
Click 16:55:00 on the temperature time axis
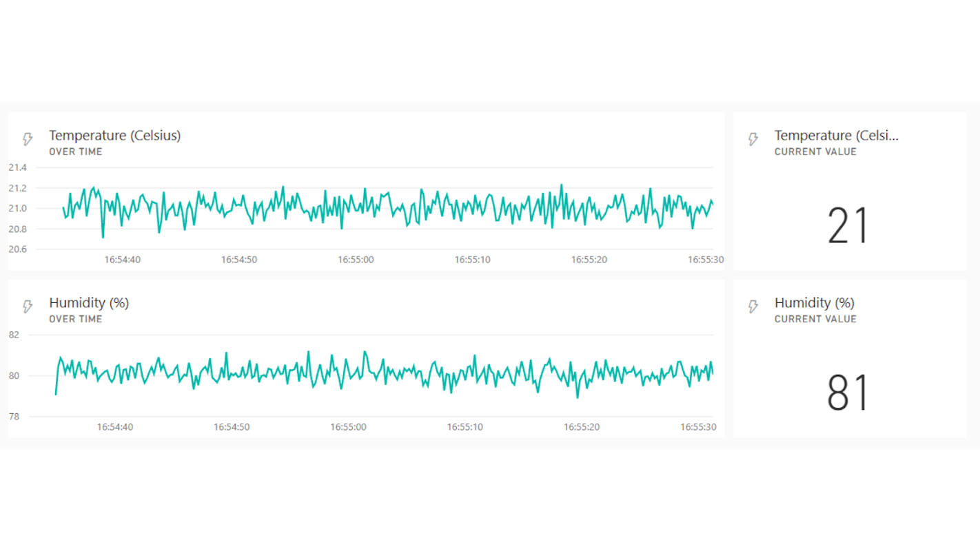(356, 260)
